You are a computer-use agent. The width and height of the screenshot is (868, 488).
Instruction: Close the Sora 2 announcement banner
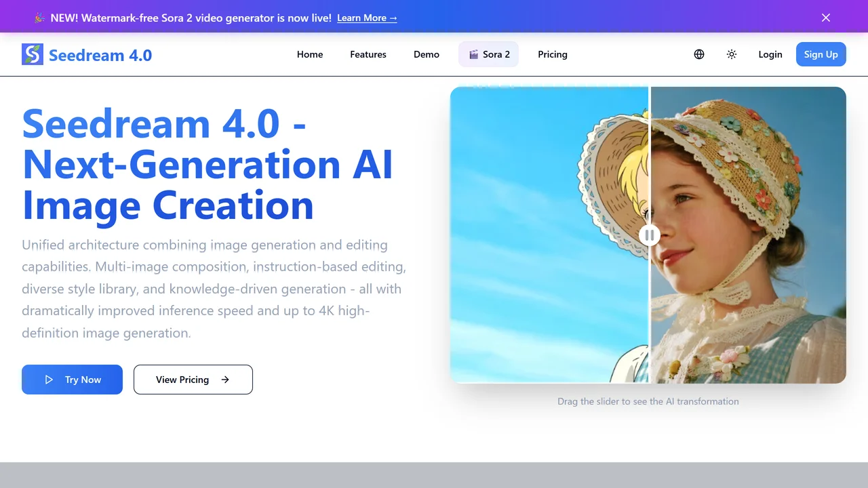tap(826, 18)
